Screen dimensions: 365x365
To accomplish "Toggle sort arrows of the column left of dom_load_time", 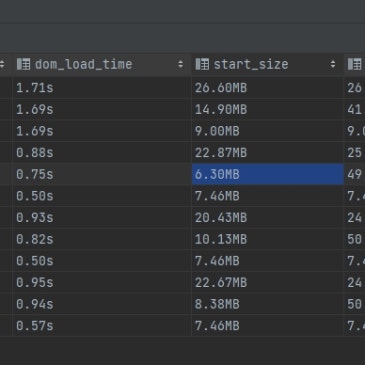I will (2, 64).
